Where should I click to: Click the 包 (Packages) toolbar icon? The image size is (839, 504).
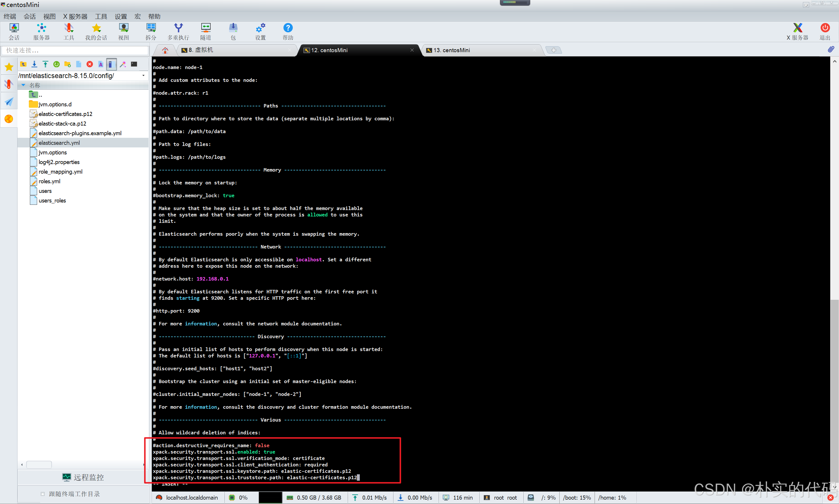pos(233,31)
